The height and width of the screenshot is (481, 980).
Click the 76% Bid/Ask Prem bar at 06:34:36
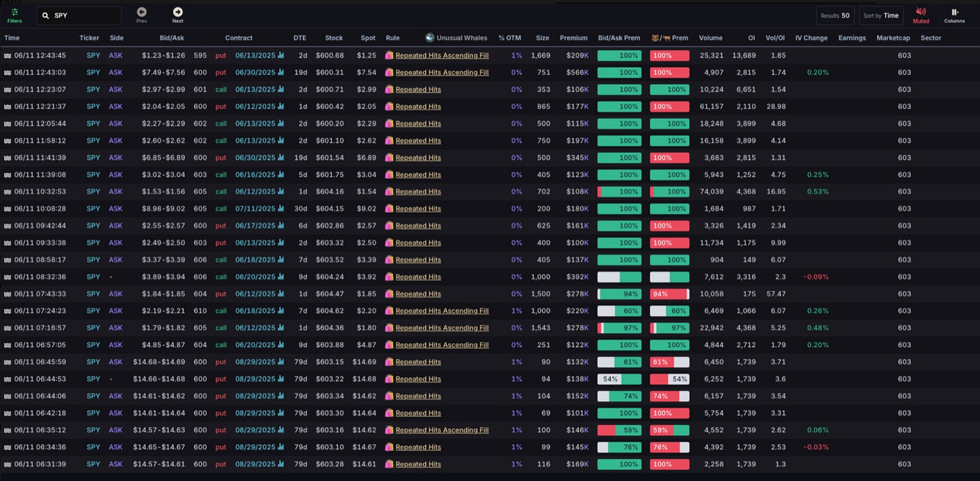coord(620,447)
